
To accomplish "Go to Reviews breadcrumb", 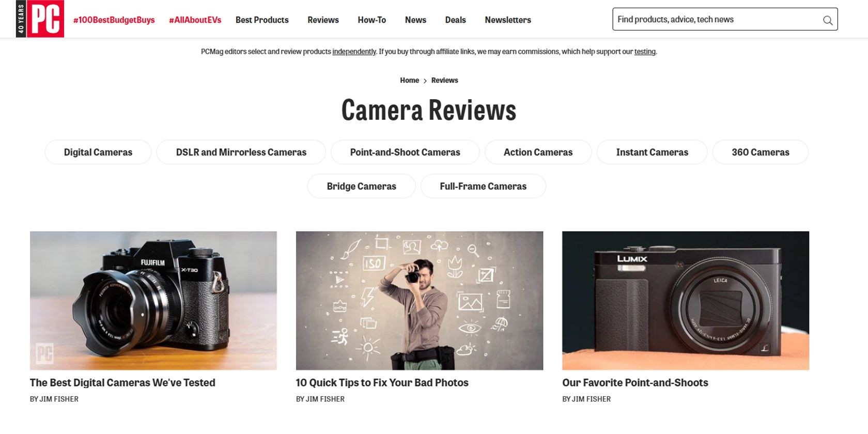I will 444,80.
